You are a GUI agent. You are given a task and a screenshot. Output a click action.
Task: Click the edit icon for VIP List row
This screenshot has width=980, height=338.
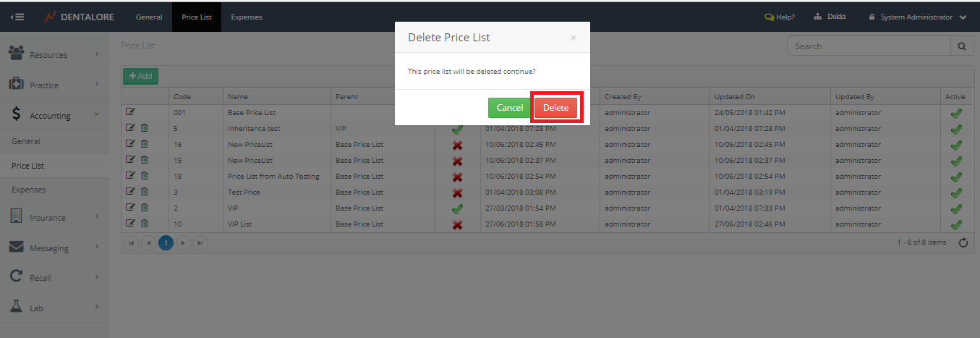[130, 224]
